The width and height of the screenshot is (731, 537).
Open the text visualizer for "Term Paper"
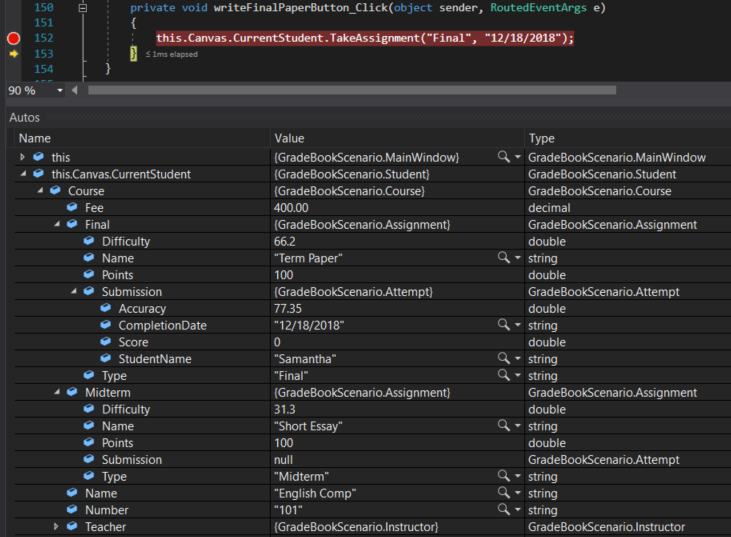(x=503, y=257)
